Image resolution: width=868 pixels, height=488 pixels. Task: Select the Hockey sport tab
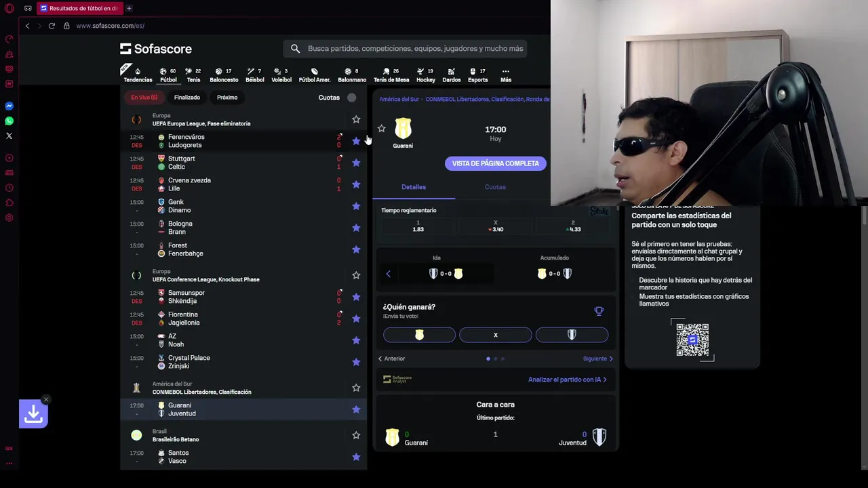(x=426, y=75)
